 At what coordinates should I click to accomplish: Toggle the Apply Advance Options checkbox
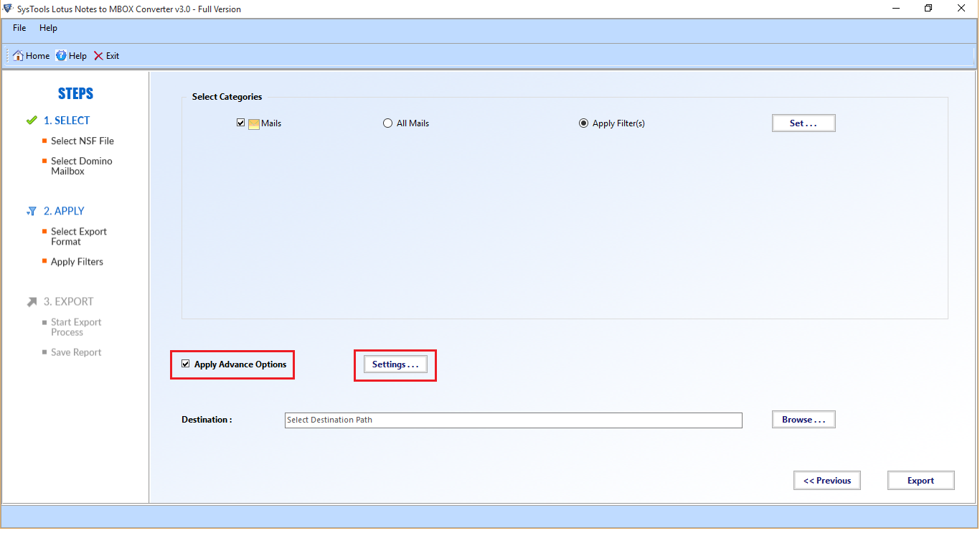click(x=186, y=364)
